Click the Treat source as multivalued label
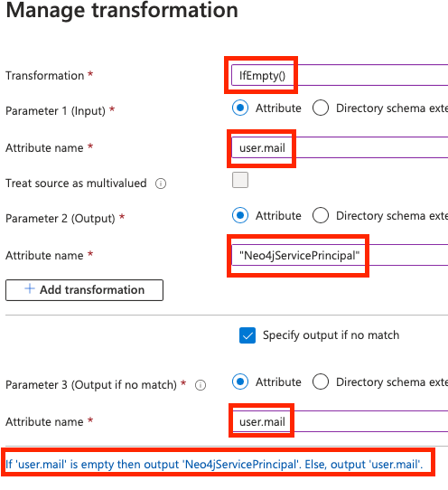Image resolution: width=448 pixels, height=490 pixels. point(76,184)
